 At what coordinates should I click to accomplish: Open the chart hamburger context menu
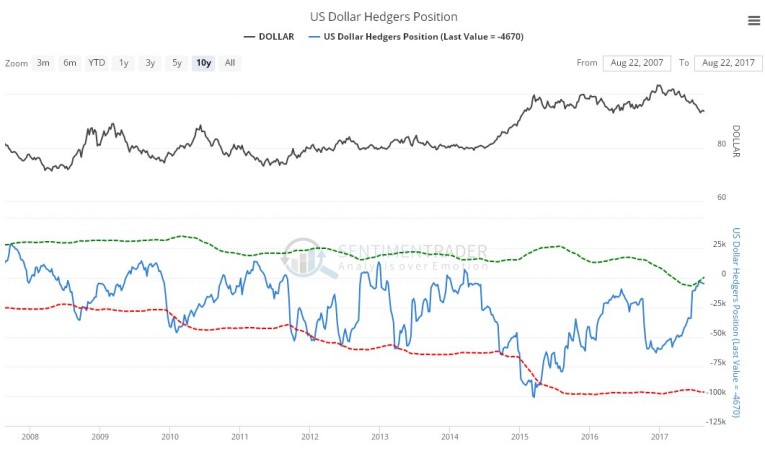coord(753,20)
